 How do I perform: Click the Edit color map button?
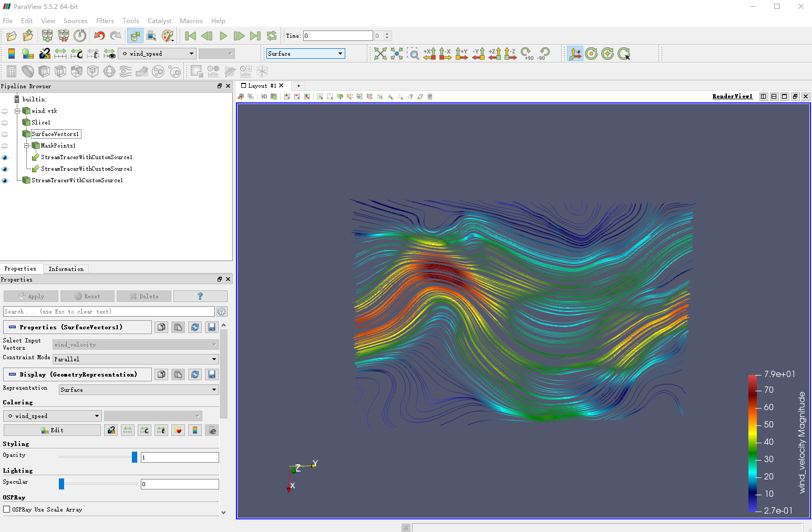click(52, 430)
